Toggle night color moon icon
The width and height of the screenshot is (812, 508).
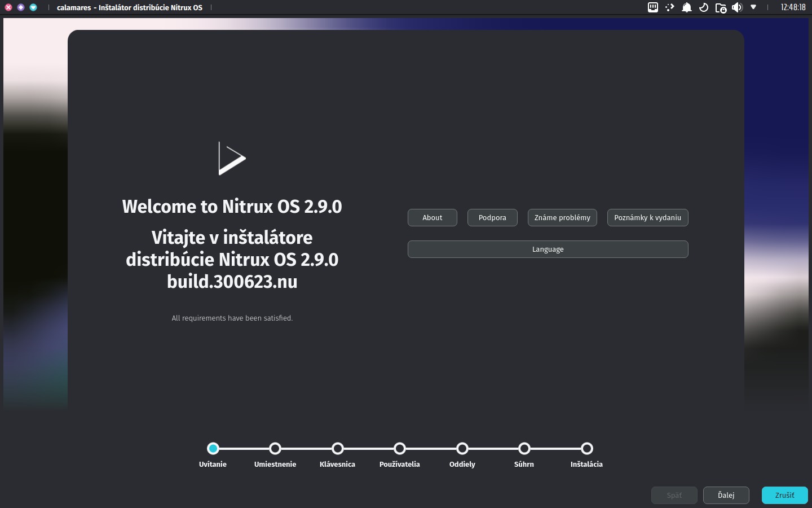pyautogui.click(x=703, y=7)
